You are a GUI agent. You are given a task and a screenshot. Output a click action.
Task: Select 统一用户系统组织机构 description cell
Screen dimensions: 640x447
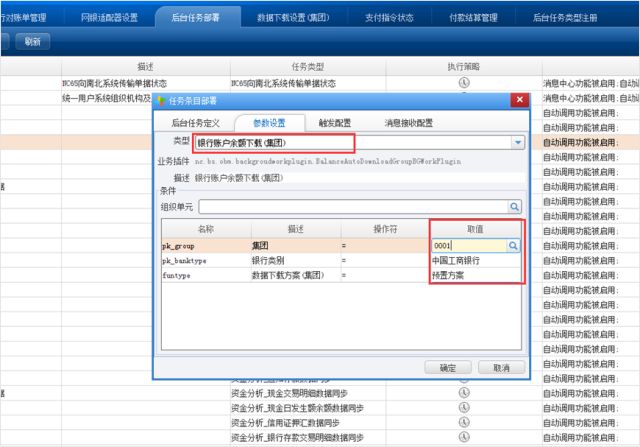click(107, 98)
